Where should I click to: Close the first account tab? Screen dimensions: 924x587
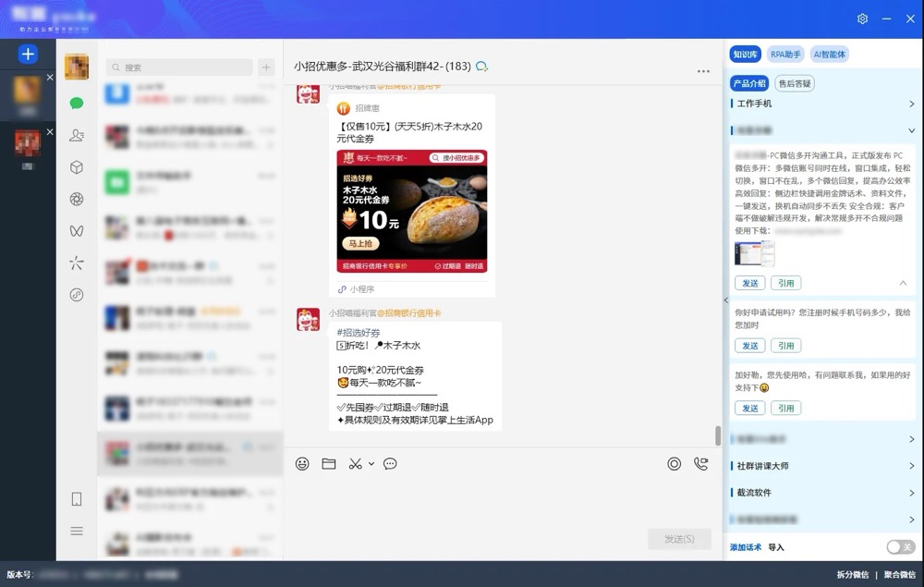click(x=50, y=78)
